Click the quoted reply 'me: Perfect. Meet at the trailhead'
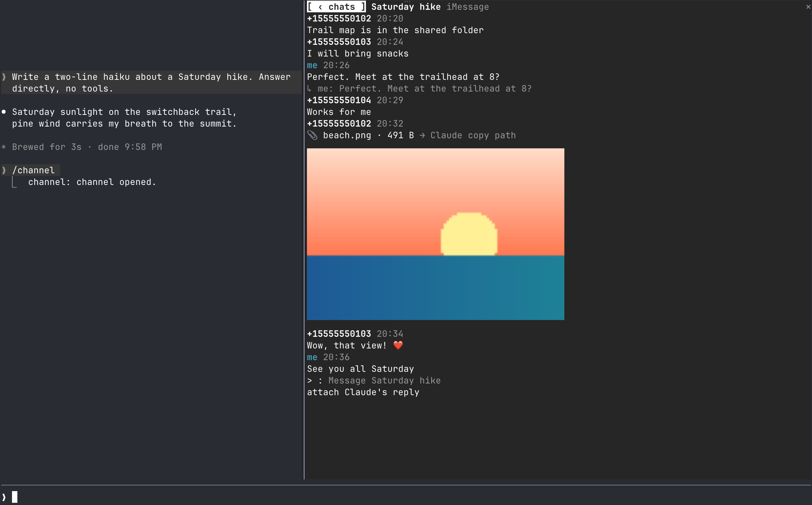 419,88
